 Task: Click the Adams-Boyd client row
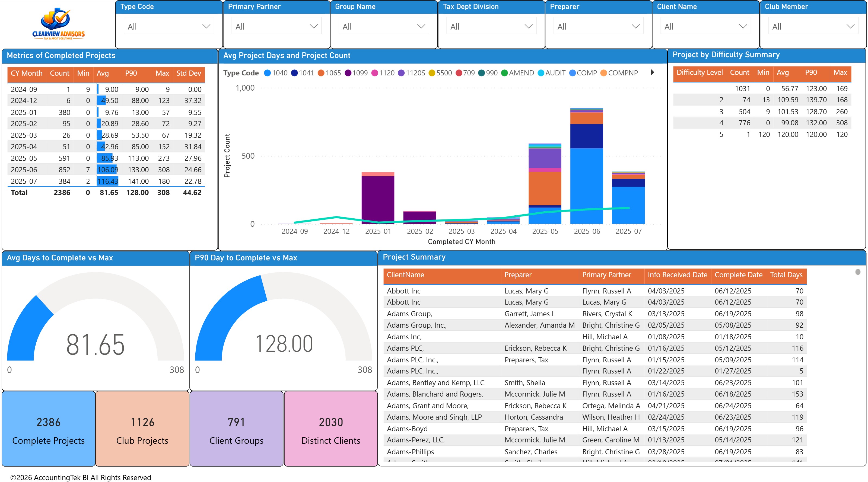click(x=595, y=429)
